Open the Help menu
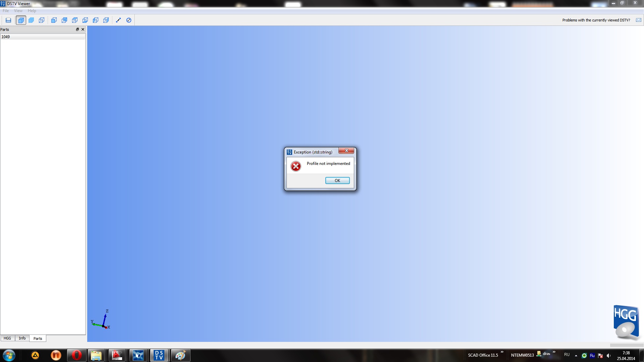 [x=32, y=11]
